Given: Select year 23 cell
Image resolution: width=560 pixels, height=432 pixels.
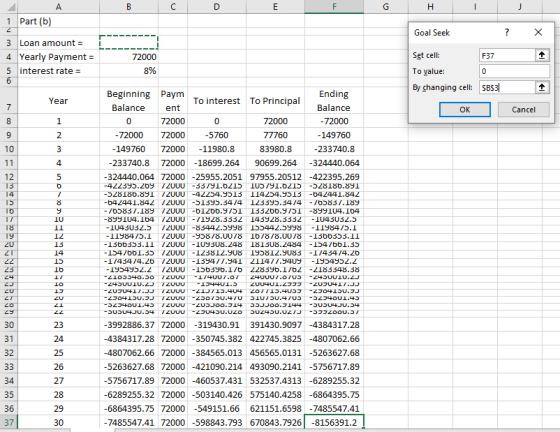Looking at the screenshot, I should point(59,325).
